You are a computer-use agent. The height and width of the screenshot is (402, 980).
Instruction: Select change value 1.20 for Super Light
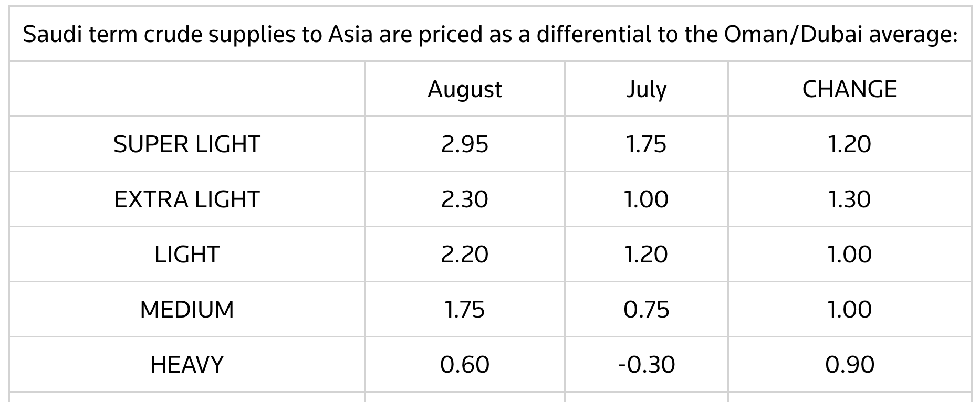pos(849,144)
